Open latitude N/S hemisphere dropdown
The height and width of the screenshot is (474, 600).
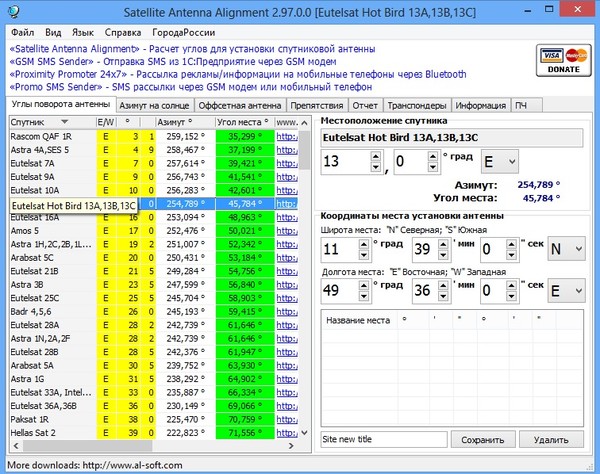pyautogui.click(x=566, y=249)
